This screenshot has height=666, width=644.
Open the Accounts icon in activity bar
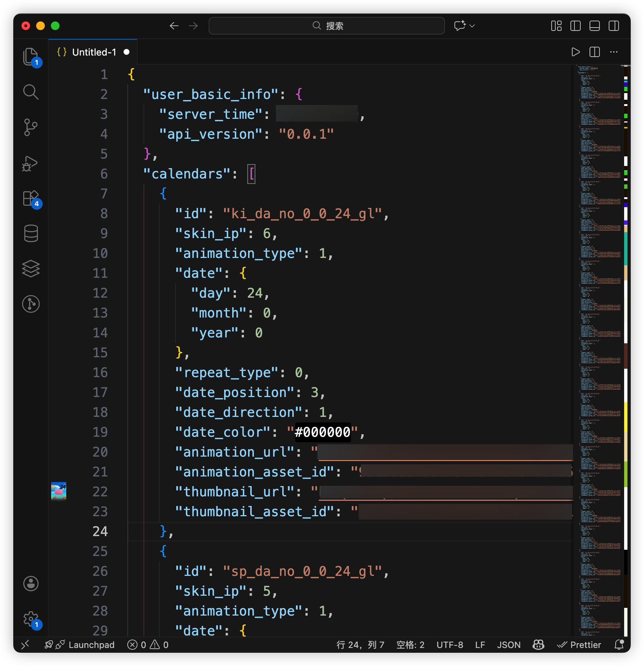[x=31, y=584]
